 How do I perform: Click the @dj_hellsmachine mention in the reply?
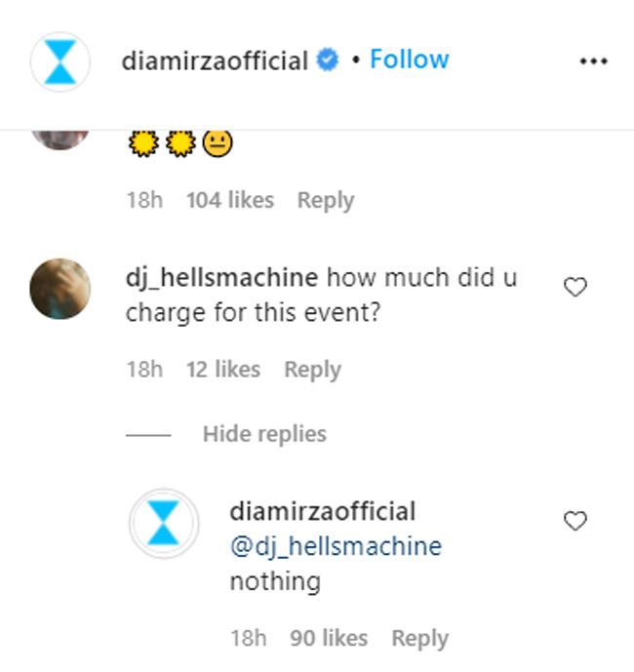click(335, 546)
